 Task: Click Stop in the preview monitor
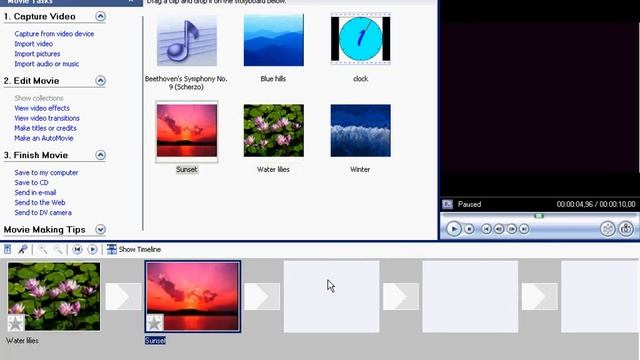click(469, 229)
